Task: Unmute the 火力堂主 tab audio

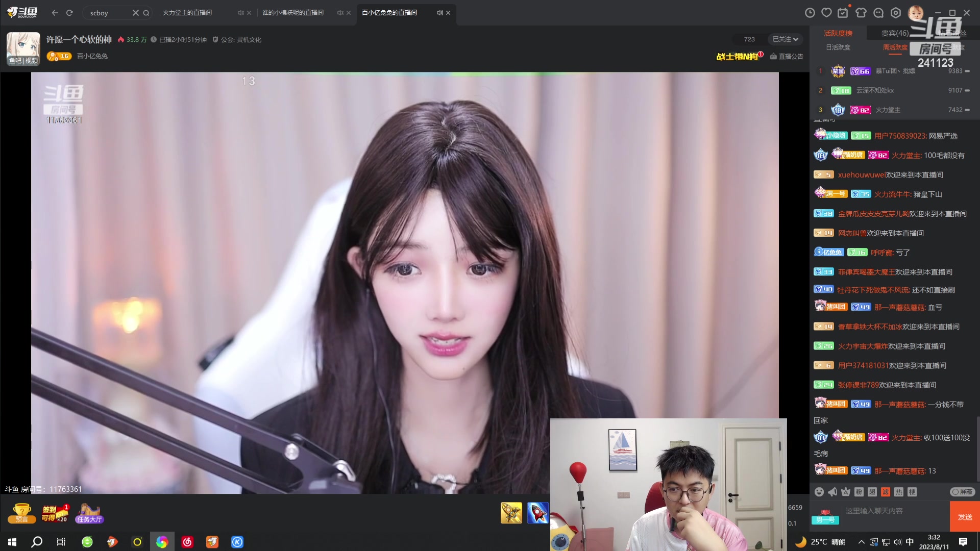Action: [240, 13]
